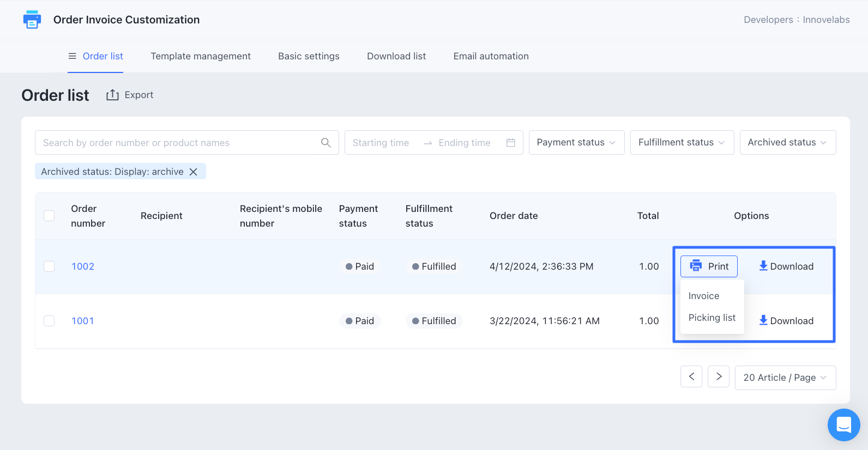This screenshot has width=868, height=450.
Task: Switch to the Order list tab
Action: [95, 56]
